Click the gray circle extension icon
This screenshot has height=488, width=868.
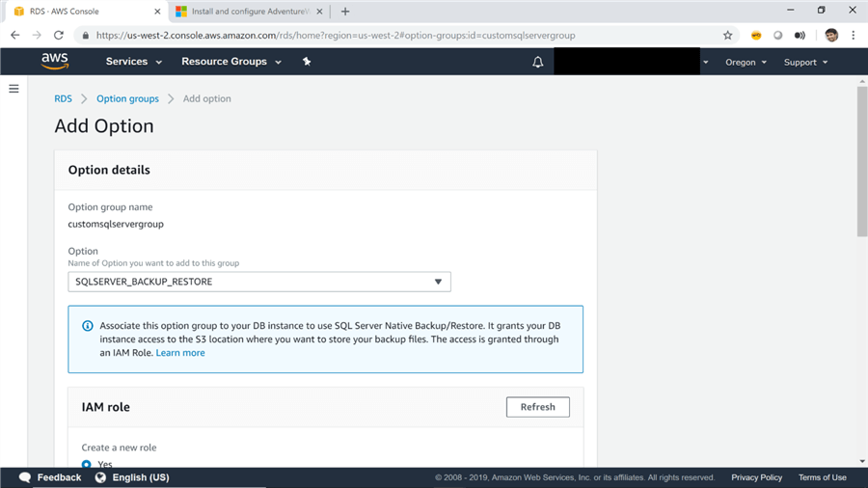(x=777, y=36)
